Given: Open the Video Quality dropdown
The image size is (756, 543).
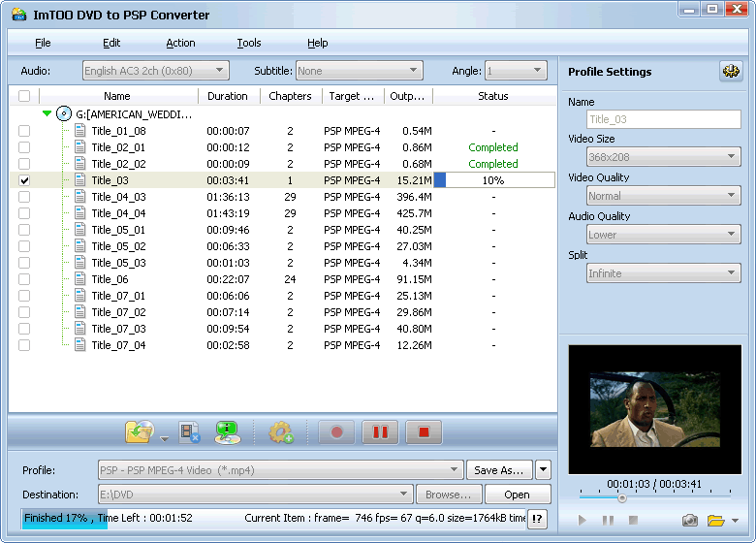Looking at the screenshot, I should [x=663, y=195].
